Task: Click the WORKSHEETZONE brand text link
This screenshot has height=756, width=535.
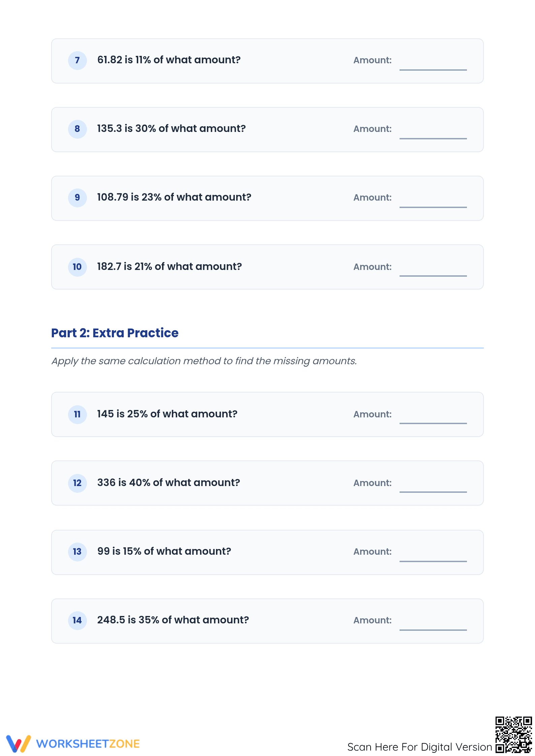Action: pyautogui.click(x=88, y=744)
